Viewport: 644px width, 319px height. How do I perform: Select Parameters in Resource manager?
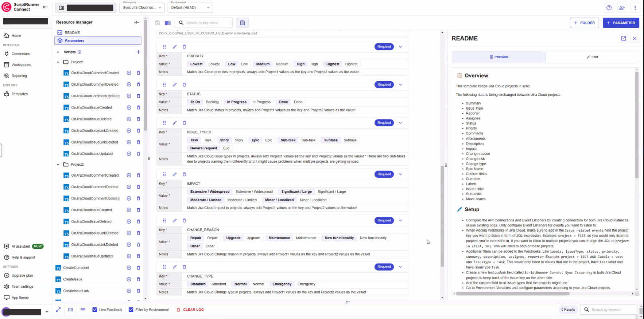coord(98,41)
